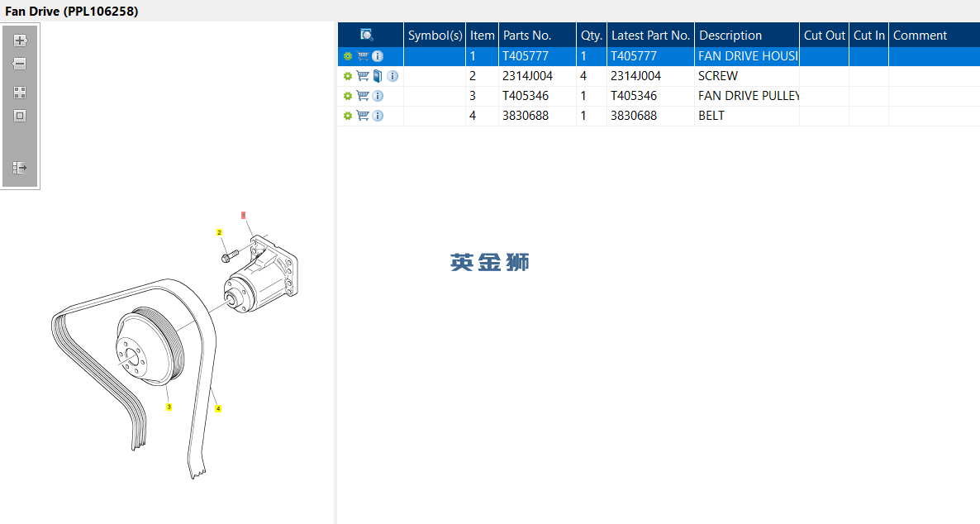Open the book icon in SCREW row
Viewport: 980px width, 524px height.
378,76
